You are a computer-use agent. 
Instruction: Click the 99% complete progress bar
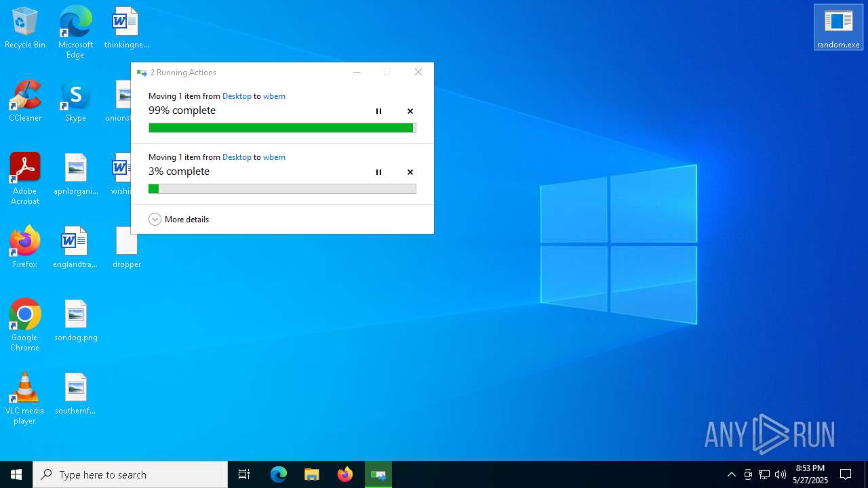pos(282,128)
